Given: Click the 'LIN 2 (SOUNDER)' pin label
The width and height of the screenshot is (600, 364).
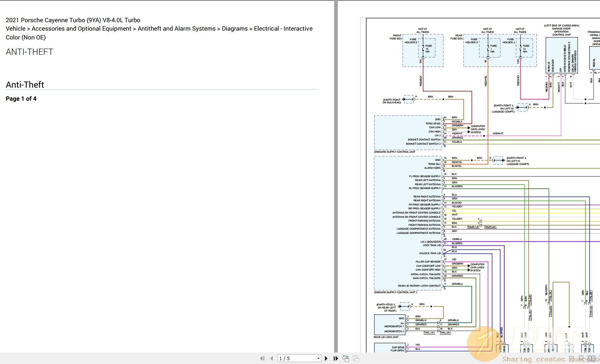Looking at the screenshot, I should click(x=431, y=242).
